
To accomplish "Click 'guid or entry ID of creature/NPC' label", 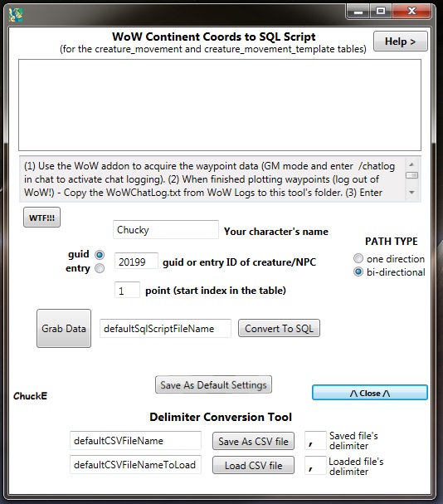I will [x=239, y=262].
